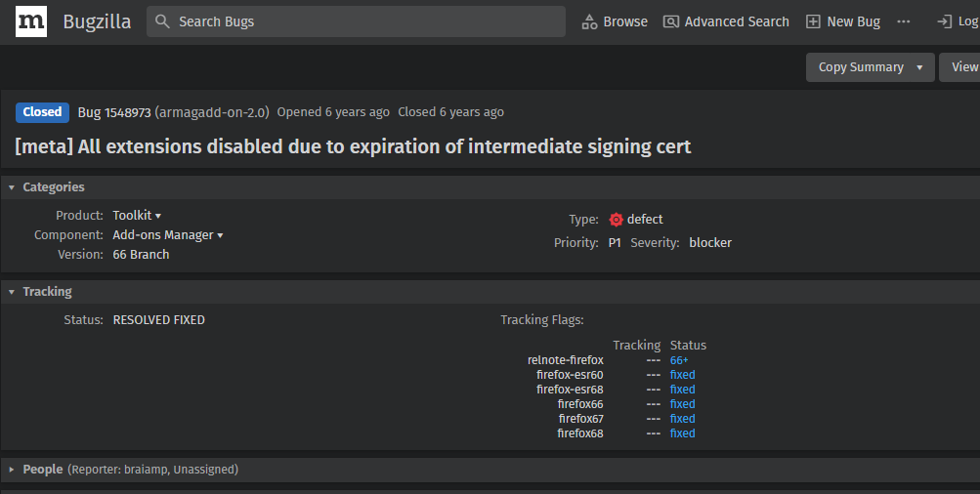Screen dimensions: 980x494
Task: Open the Copy Summary dropdown arrow
Action: pos(919,67)
